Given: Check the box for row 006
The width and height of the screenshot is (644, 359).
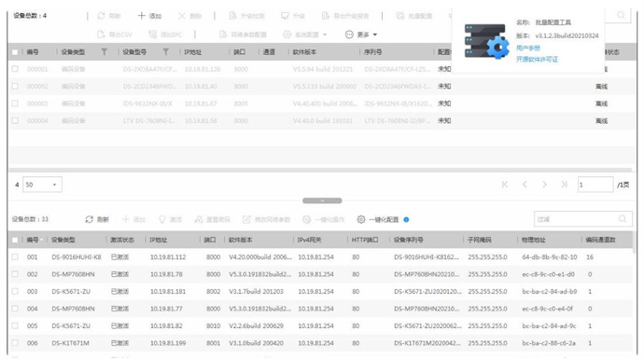Looking at the screenshot, I should pyautogui.click(x=15, y=343).
